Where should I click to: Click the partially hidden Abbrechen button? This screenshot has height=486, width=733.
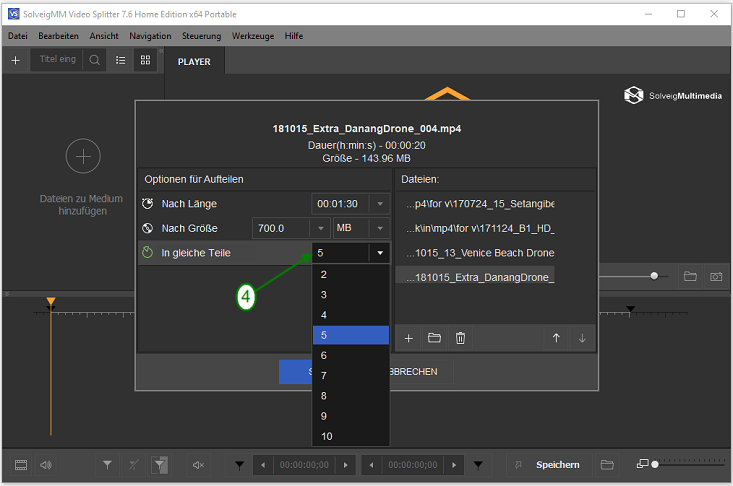(x=421, y=372)
